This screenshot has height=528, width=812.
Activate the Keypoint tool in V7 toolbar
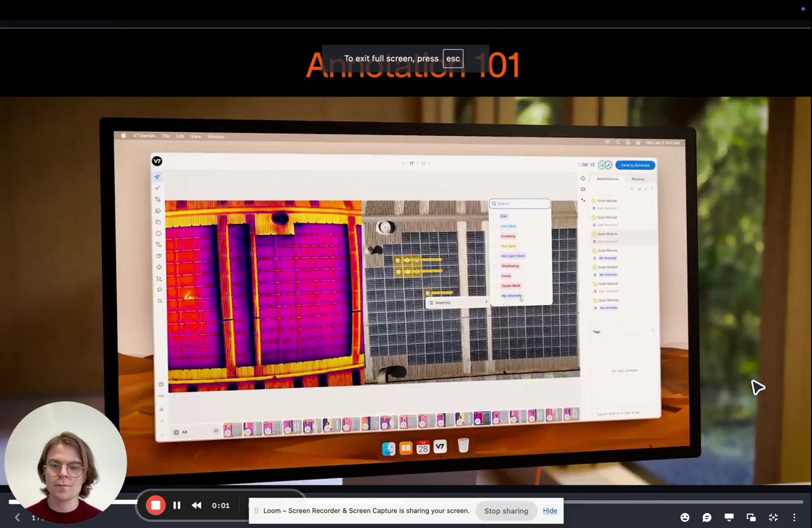159,267
